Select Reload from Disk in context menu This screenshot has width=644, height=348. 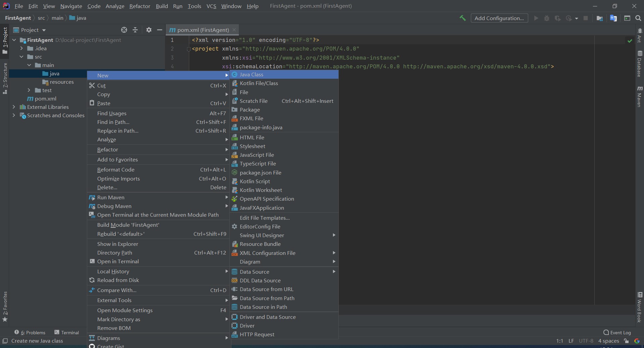tap(158, 280)
